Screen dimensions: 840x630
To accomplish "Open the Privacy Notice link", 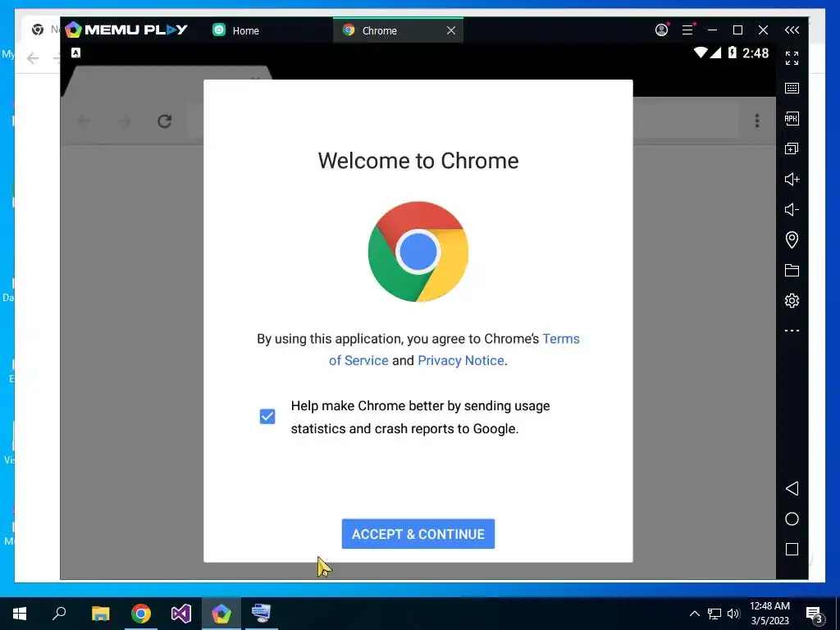I will [461, 361].
